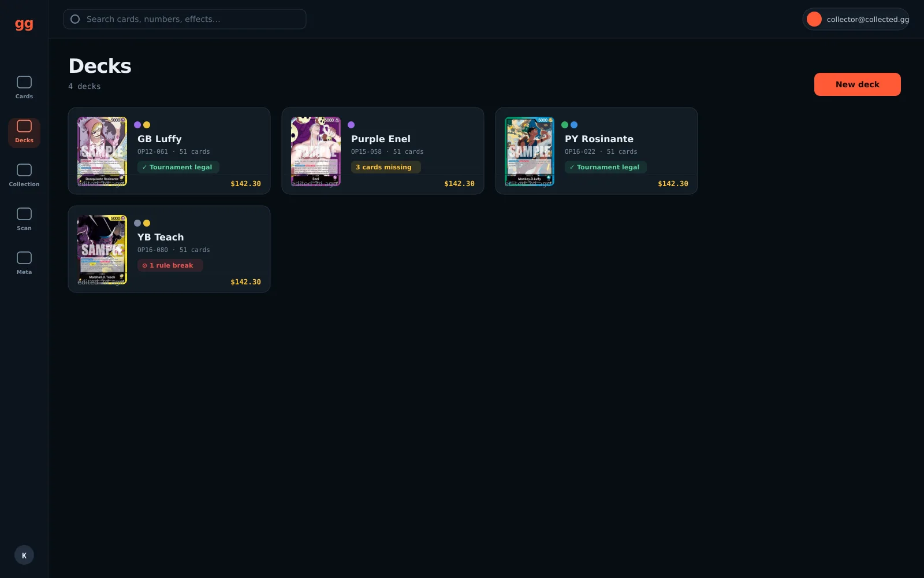
Task: Select the Decks sidebar icon
Action: click(24, 126)
